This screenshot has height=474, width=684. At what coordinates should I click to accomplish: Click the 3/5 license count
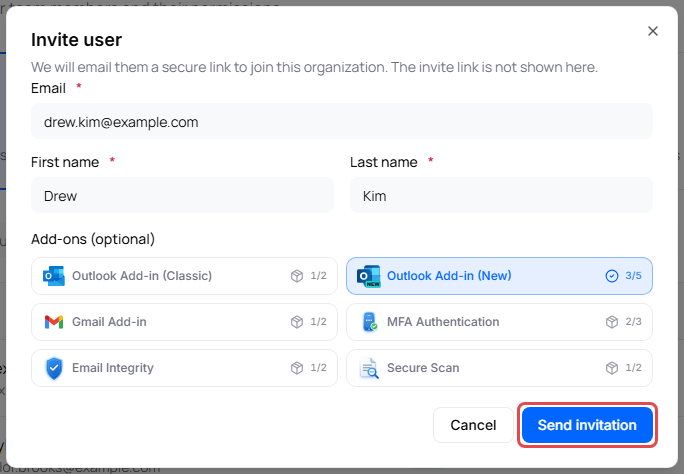tap(633, 276)
